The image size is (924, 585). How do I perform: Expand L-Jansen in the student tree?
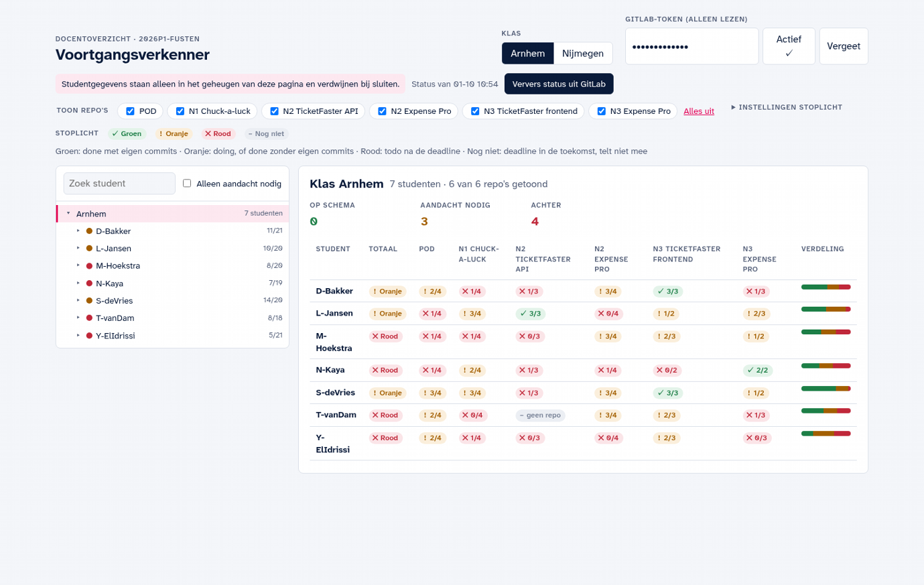(78, 249)
